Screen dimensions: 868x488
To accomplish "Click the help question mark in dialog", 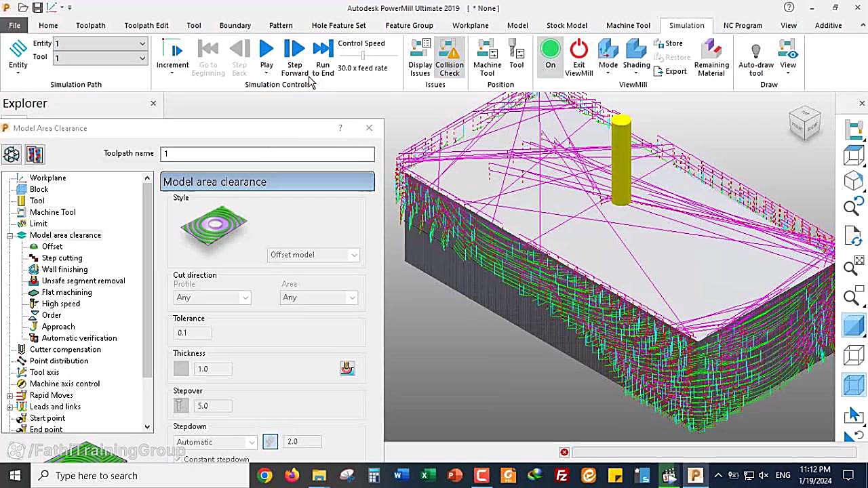I will point(340,128).
